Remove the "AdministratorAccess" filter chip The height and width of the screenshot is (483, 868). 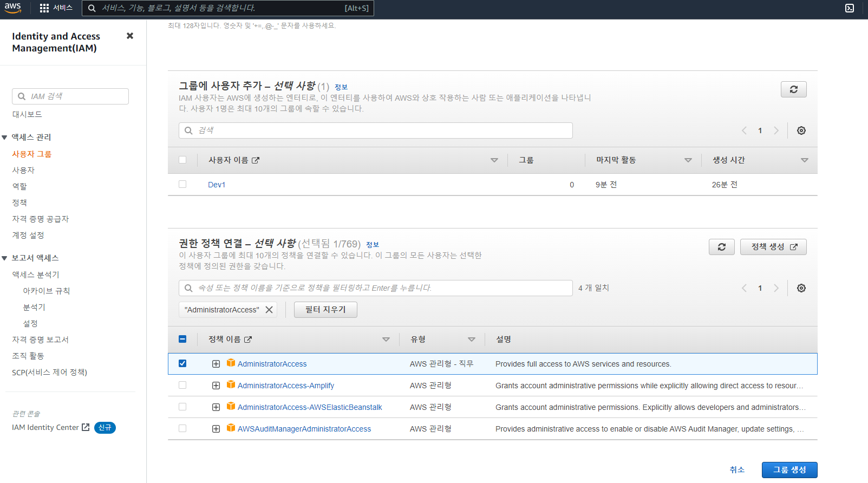point(269,310)
